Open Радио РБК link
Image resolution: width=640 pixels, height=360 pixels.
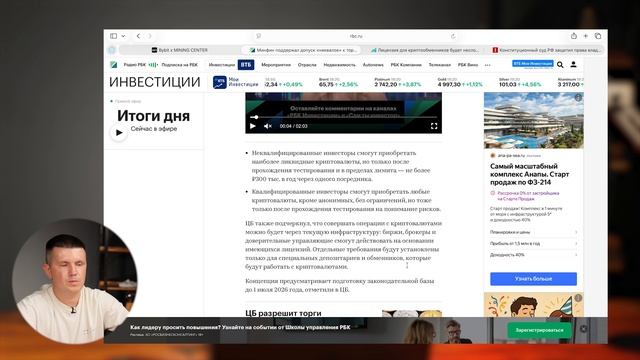134,64
